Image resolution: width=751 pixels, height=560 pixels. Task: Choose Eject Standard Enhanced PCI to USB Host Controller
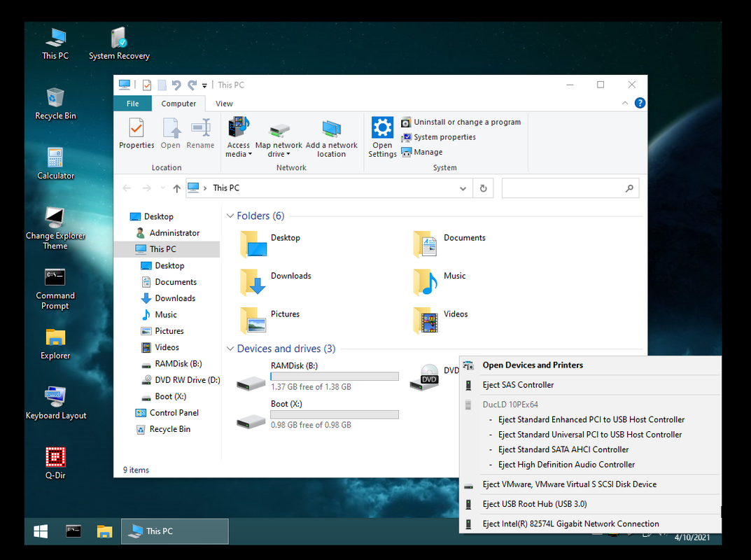(x=590, y=420)
